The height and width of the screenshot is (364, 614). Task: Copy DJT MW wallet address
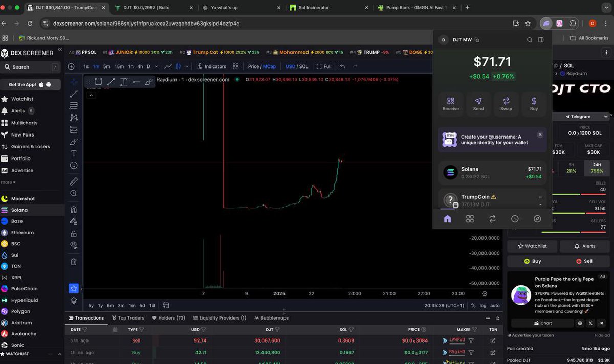[477, 40]
